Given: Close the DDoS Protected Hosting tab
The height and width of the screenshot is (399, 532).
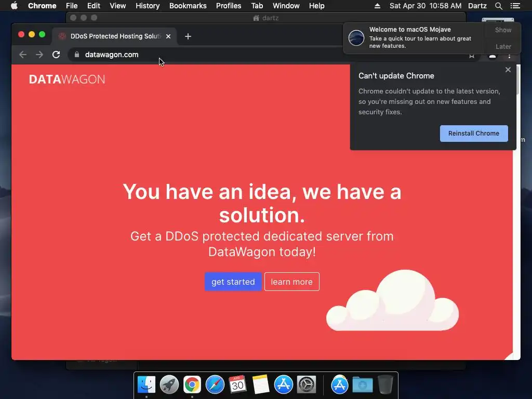Looking at the screenshot, I should click(x=168, y=36).
